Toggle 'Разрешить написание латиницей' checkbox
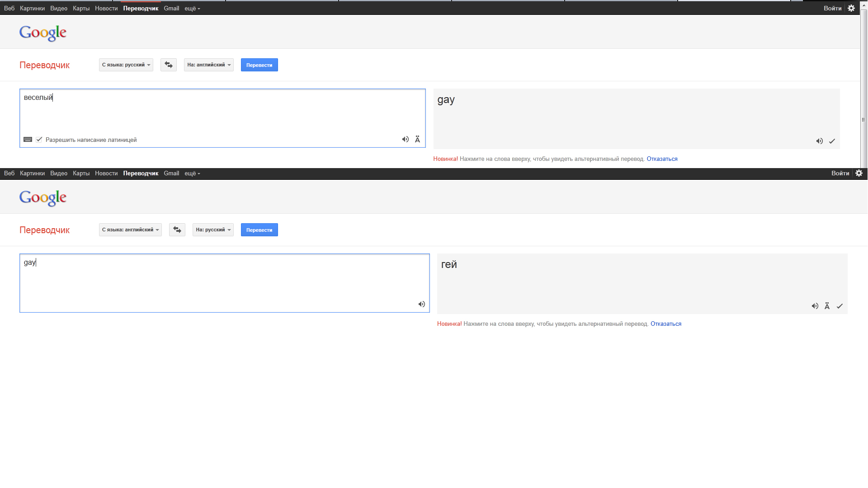Image resolution: width=868 pixels, height=488 pixels. [39, 140]
